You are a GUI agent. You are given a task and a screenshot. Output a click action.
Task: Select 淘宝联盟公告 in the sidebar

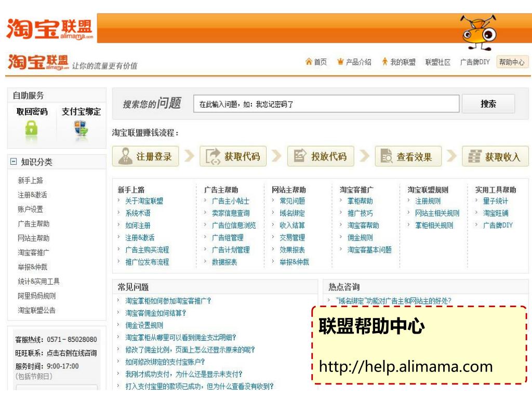(37, 310)
